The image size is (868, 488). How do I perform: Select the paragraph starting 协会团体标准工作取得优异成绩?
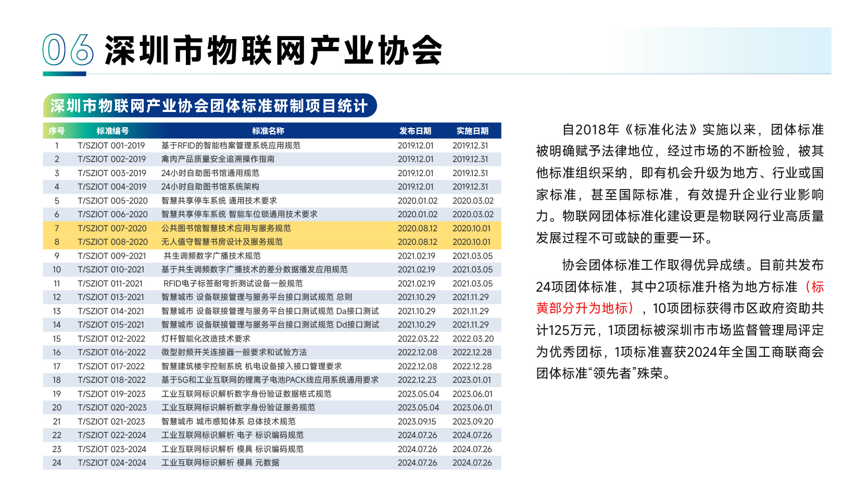click(680, 319)
